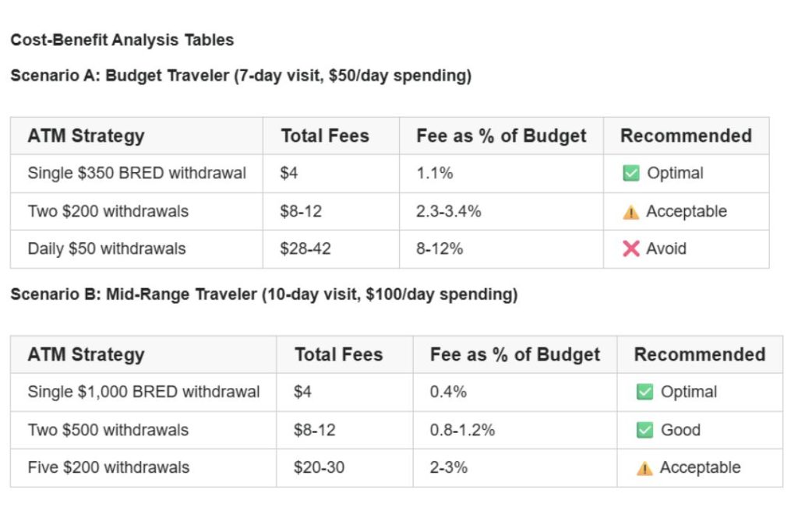Click the 0.8-1.2% fee percentage cell
Image resolution: width=798 pixels, height=532 pixels.
(462, 430)
